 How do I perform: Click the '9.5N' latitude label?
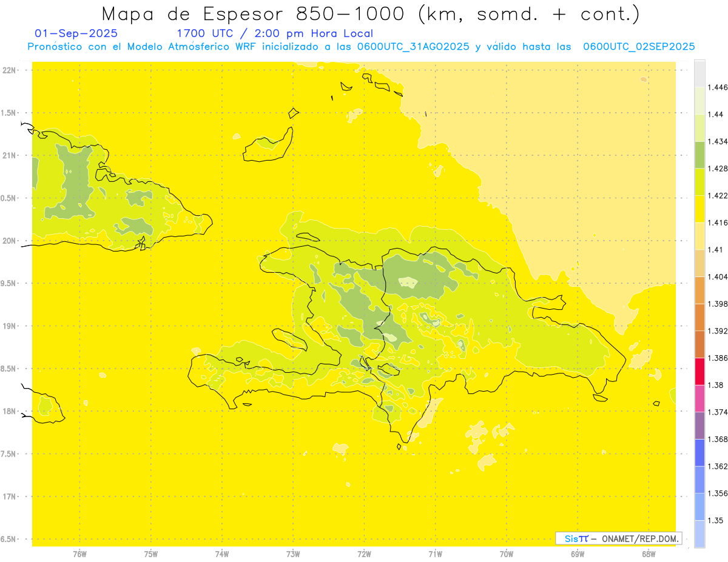tap(9, 284)
